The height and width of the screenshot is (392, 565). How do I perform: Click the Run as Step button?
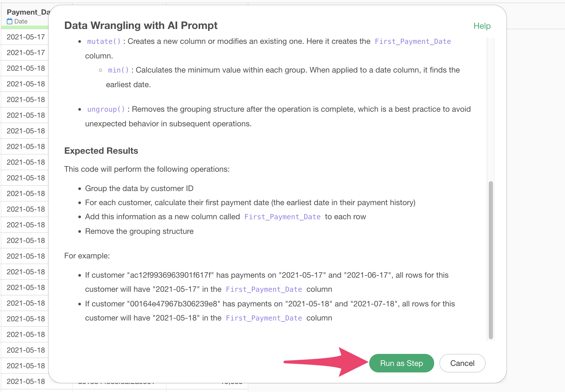pos(401,363)
